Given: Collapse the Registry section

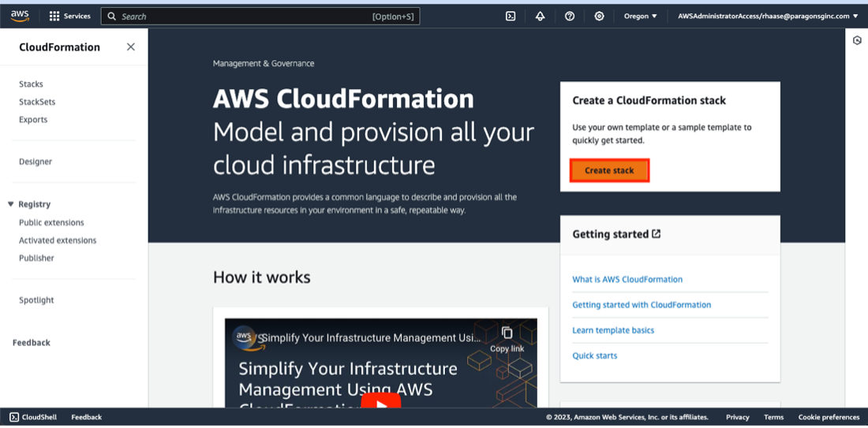Looking at the screenshot, I should coord(10,204).
